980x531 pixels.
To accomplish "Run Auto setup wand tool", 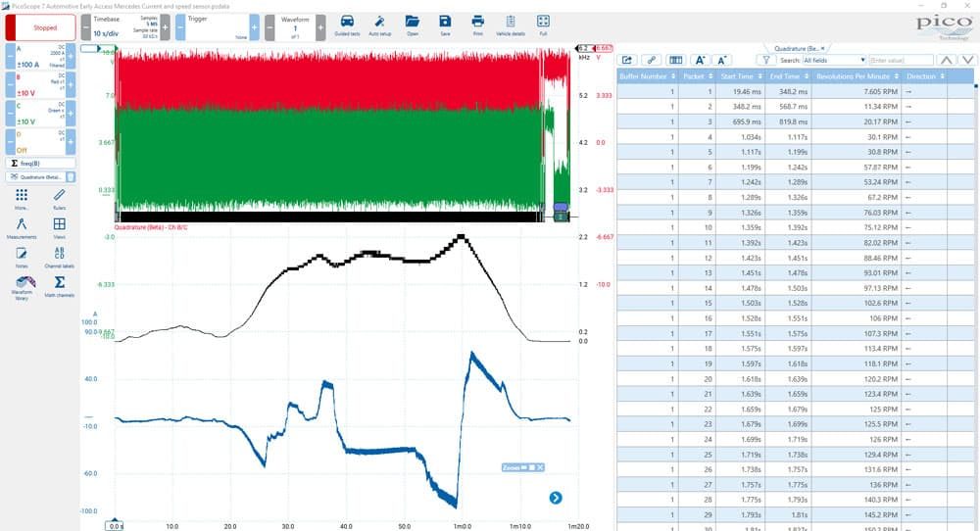I will 379,25.
